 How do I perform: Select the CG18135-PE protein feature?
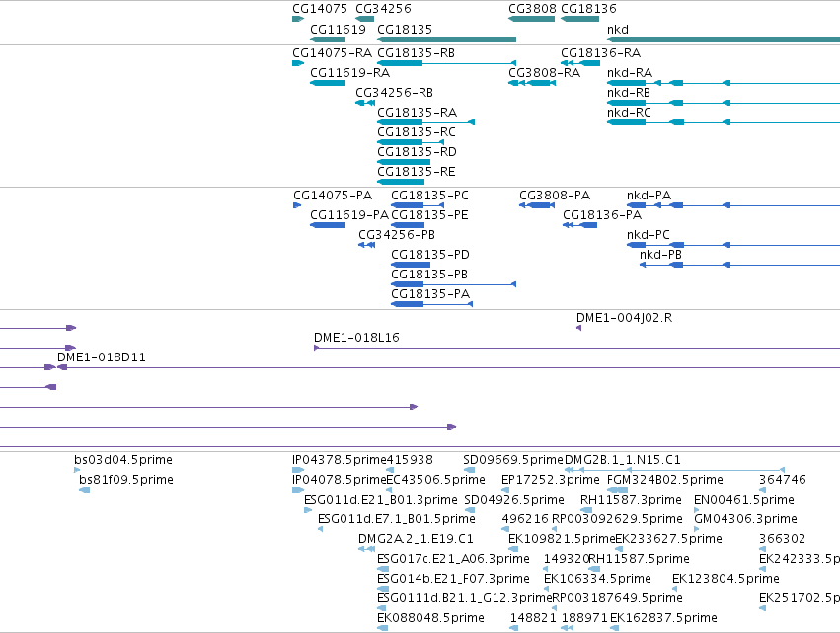[x=408, y=225]
